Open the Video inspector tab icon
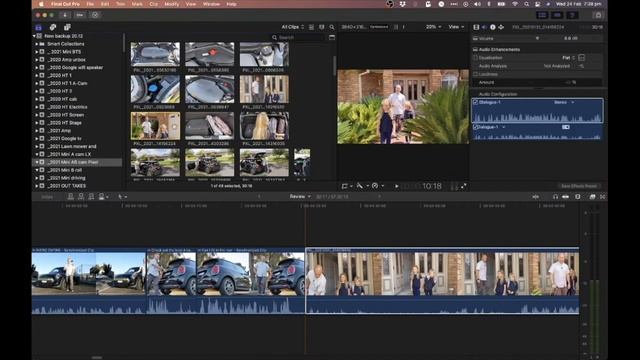The width and height of the screenshot is (640, 360). click(x=476, y=27)
